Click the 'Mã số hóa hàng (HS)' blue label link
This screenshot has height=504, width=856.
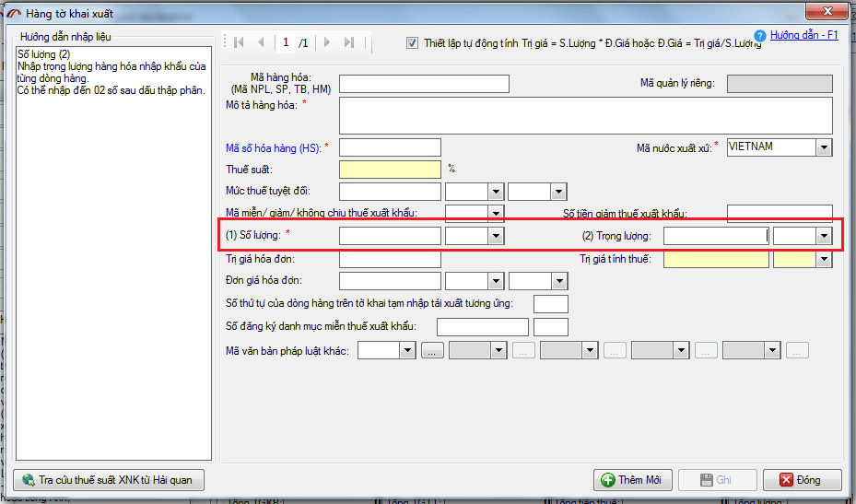(x=273, y=148)
